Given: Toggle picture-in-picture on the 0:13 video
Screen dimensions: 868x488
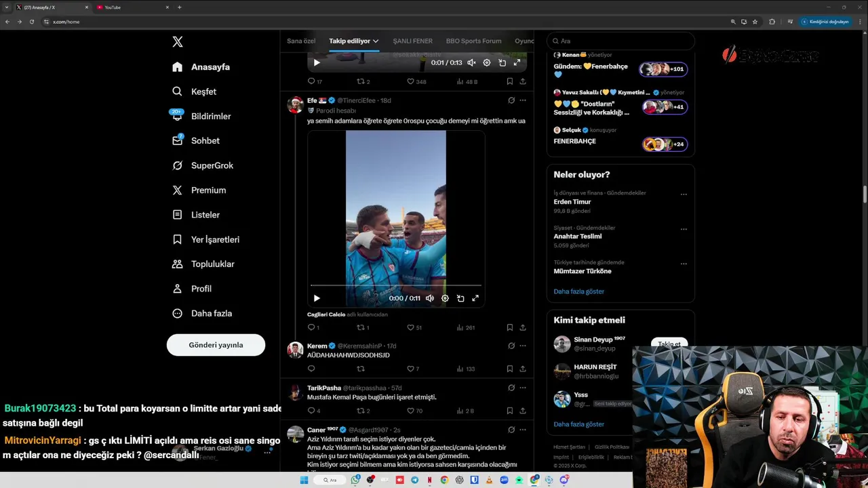Looking at the screenshot, I should (502, 62).
